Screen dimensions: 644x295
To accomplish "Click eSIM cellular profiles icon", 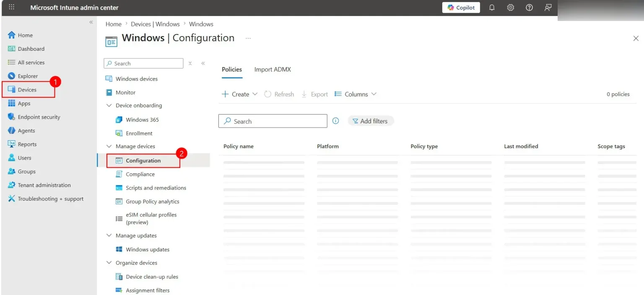I will [119, 219].
